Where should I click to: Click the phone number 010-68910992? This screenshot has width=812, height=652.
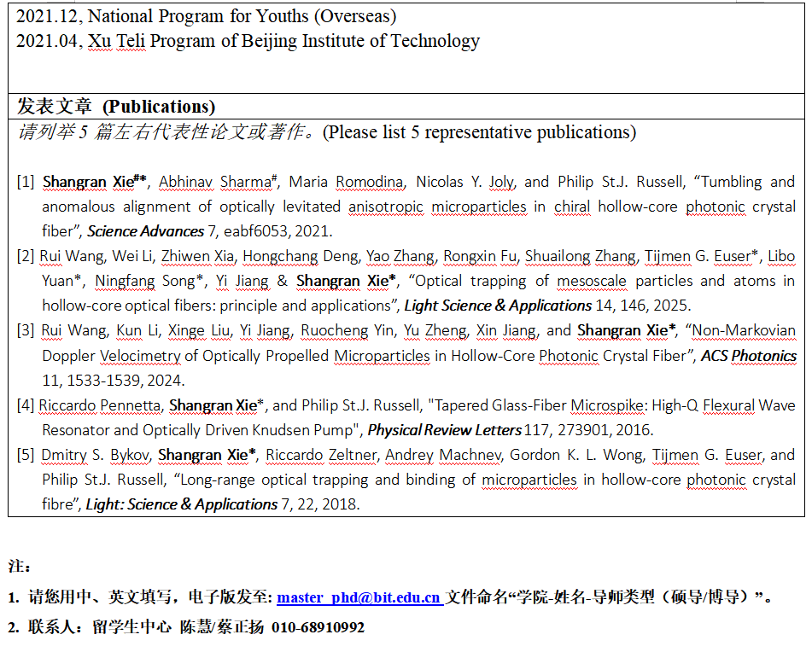pos(318,627)
